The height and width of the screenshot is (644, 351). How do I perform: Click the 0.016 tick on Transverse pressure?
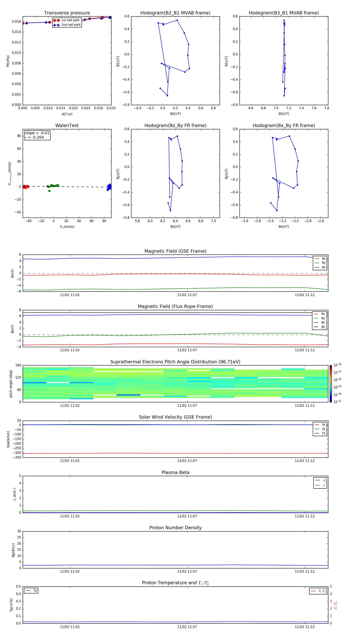click(x=16, y=21)
